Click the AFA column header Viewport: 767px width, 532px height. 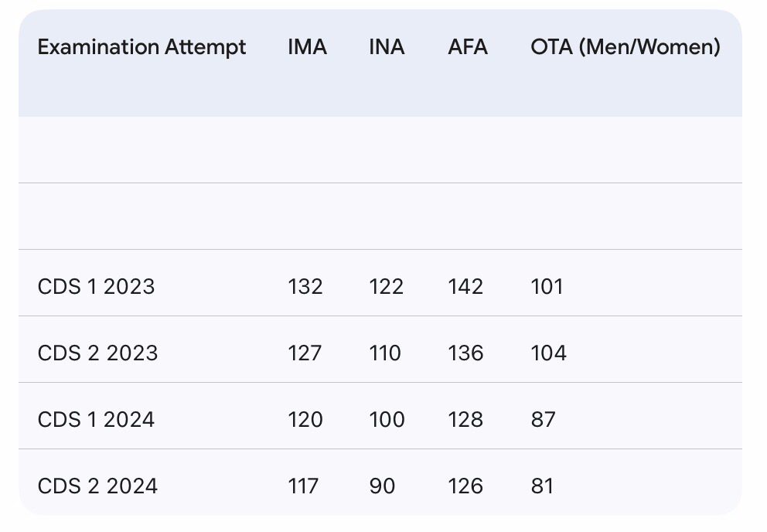tap(468, 47)
